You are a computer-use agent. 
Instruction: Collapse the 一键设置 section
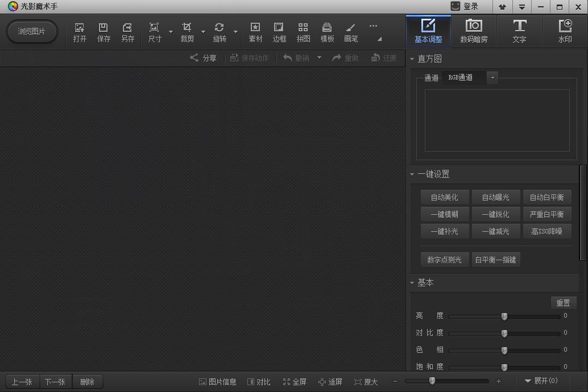412,174
